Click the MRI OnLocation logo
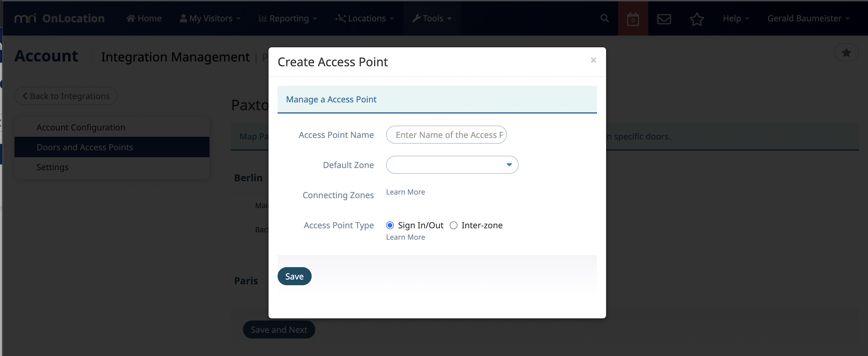The height and width of the screenshot is (356, 868). point(59,18)
